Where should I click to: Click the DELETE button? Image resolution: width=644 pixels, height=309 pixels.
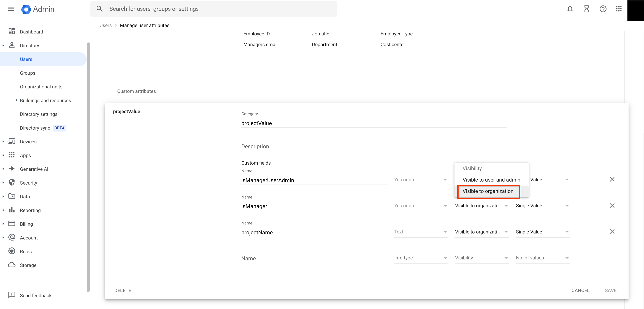(122, 290)
